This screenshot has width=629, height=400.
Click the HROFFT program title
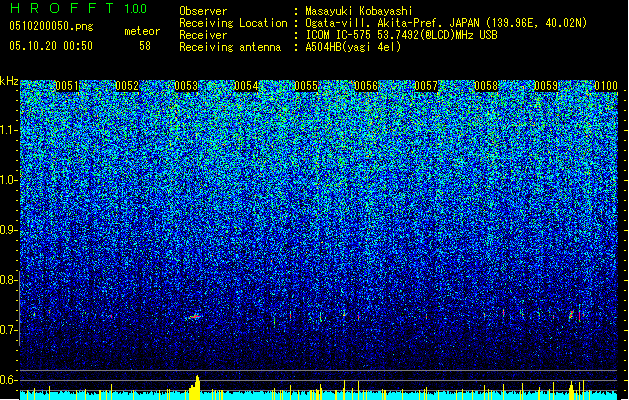pyautogui.click(x=62, y=8)
